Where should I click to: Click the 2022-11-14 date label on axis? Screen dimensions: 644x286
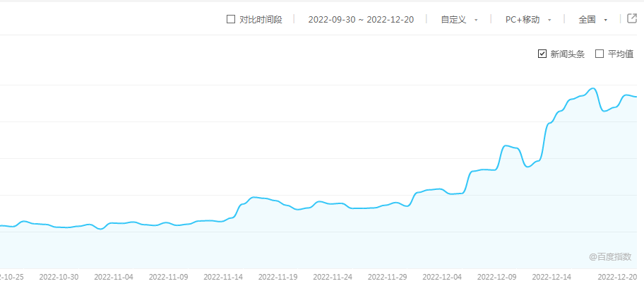pos(223,277)
